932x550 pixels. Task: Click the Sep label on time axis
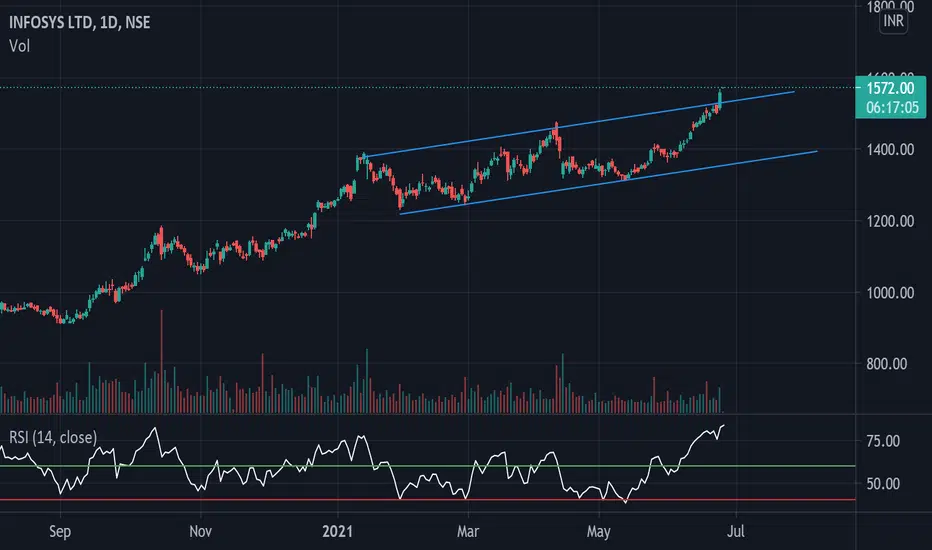pos(60,531)
